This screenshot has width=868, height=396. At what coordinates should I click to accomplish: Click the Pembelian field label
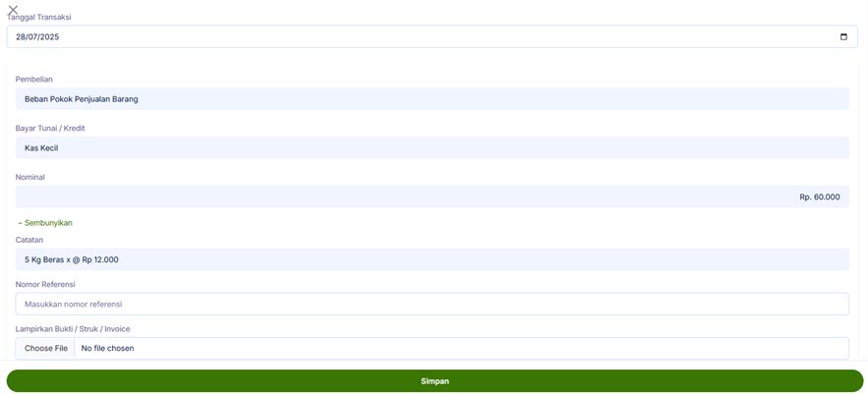click(34, 80)
